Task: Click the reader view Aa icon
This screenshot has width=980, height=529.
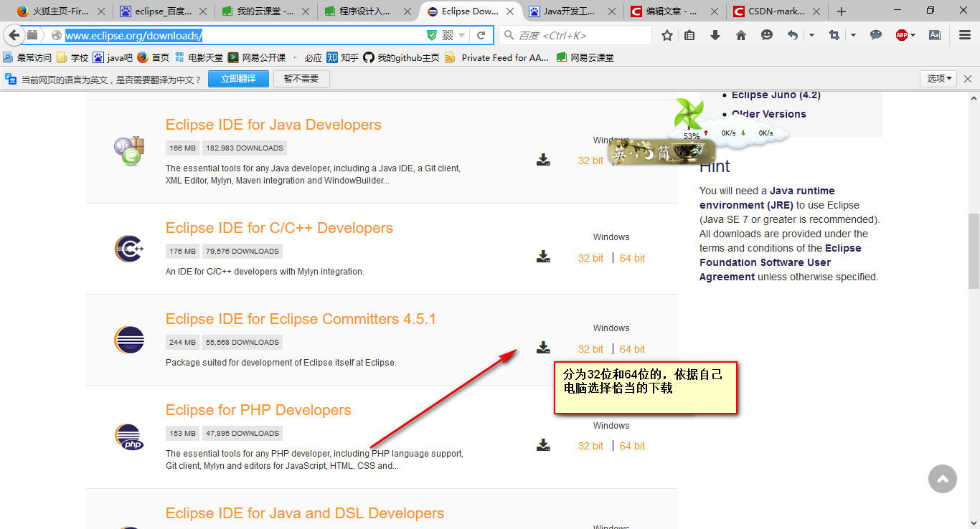Action: coord(935,35)
